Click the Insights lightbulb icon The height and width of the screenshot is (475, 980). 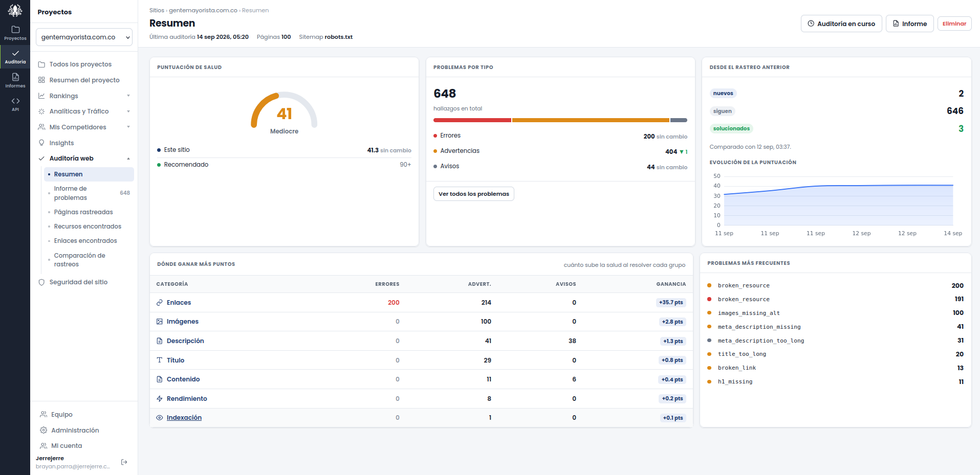pyautogui.click(x=41, y=143)
